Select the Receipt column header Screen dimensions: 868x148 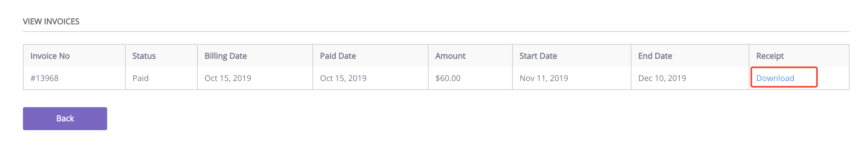[770, 56]
